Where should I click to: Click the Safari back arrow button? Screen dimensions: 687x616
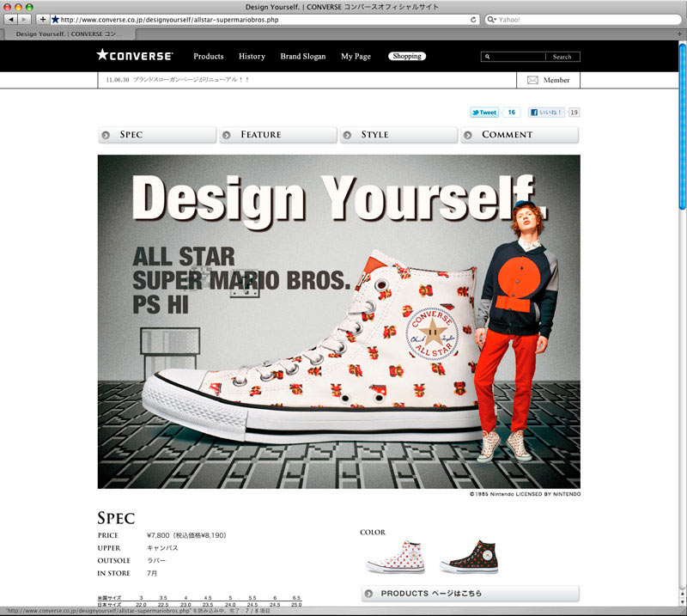pos(11,19)
